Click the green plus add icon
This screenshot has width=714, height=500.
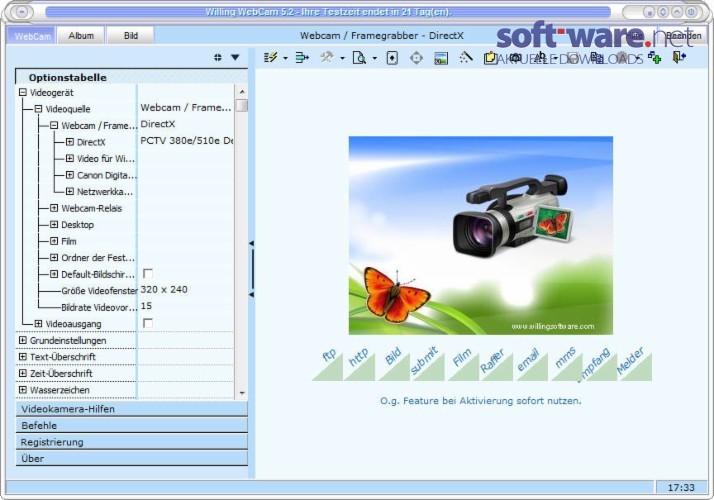tap(654, 57)
